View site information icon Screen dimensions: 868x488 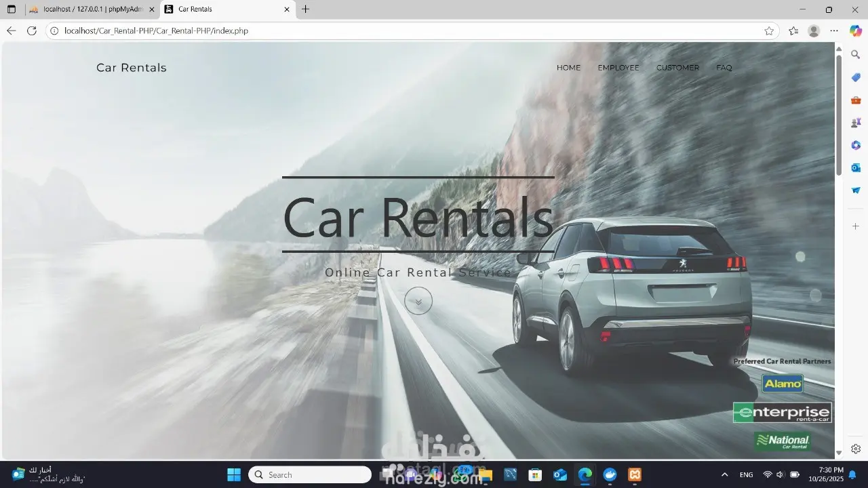point(56,30)
